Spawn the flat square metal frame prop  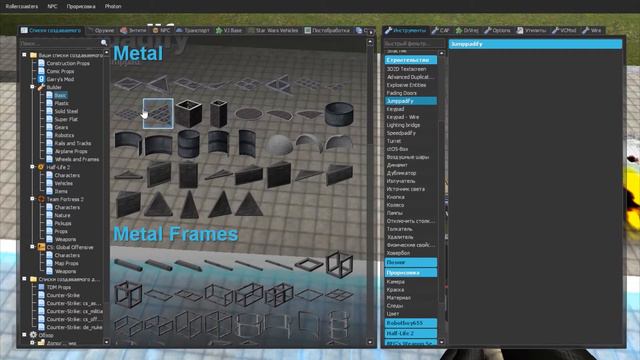point(309,265)
